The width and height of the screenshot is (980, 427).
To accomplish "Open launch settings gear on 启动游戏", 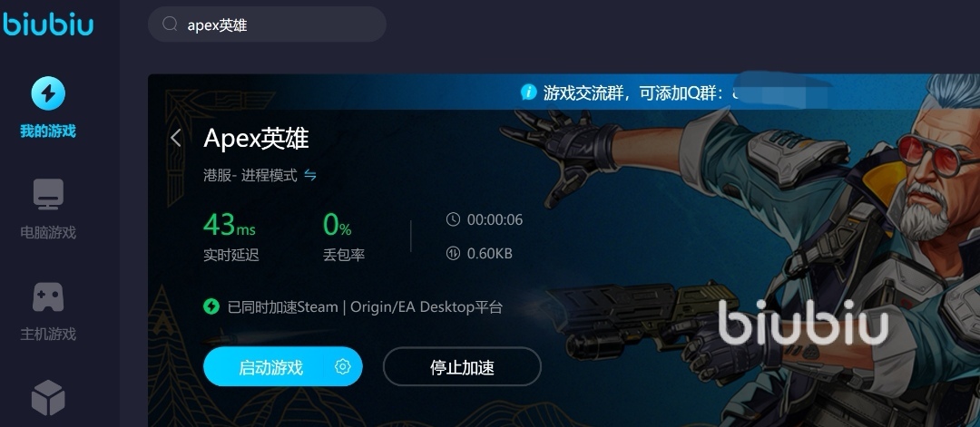I will 342,366.
